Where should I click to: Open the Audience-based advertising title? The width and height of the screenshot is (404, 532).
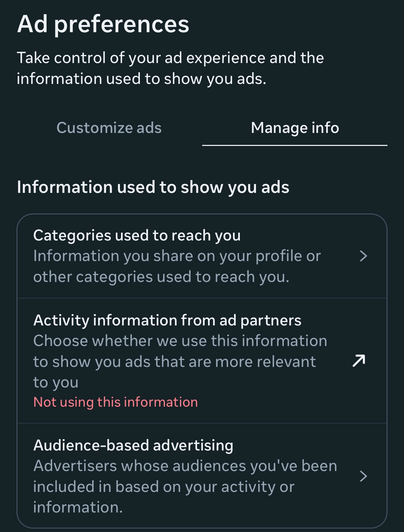pos(133,445)
